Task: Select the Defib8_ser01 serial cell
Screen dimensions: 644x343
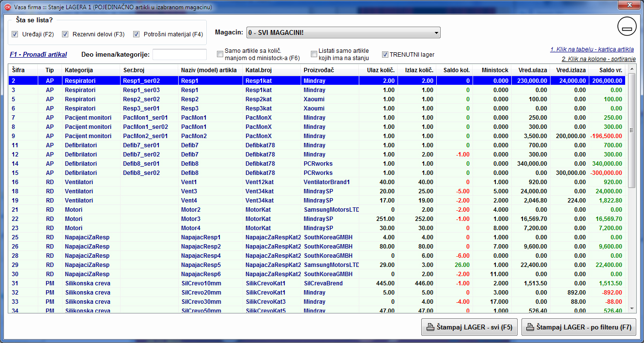Action: pos(149,164)
